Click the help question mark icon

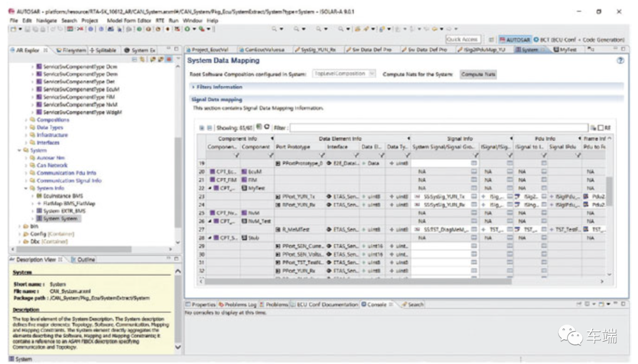tap(620, 61)
